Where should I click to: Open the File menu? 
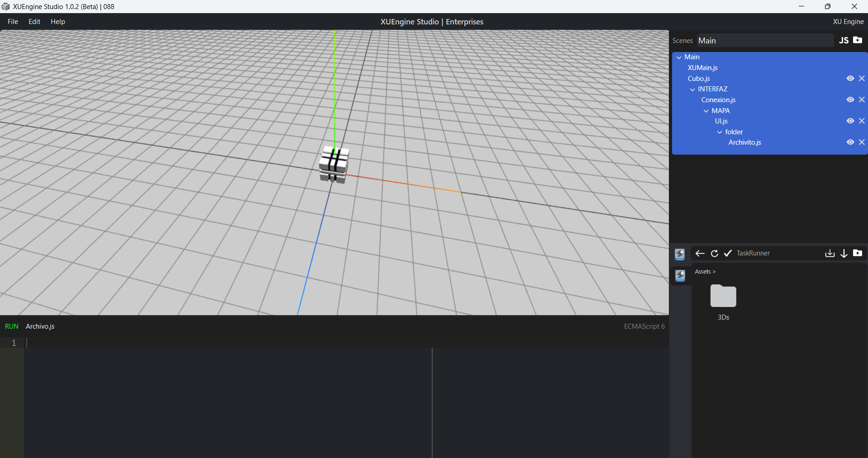[x=13, y=22]
